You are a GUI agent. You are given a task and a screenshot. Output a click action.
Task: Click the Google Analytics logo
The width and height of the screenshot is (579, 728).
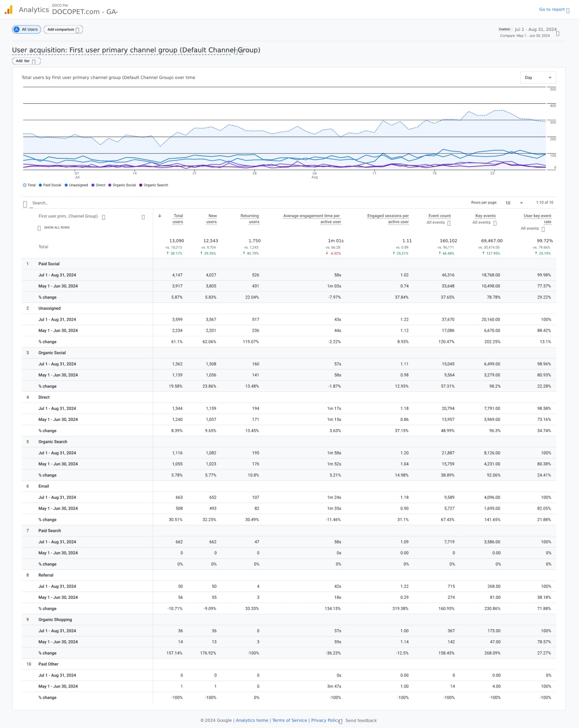8,10
